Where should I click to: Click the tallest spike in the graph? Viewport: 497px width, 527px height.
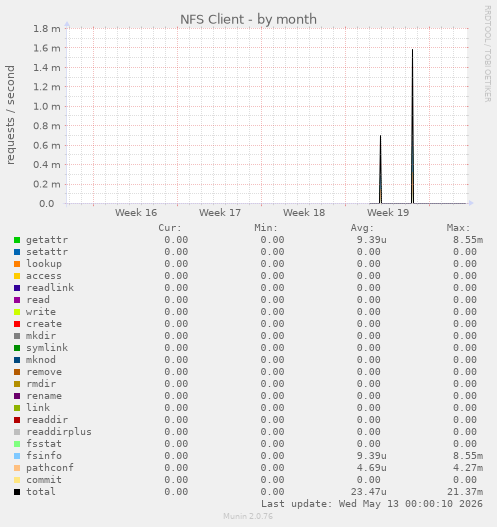[x=413, y=126]
